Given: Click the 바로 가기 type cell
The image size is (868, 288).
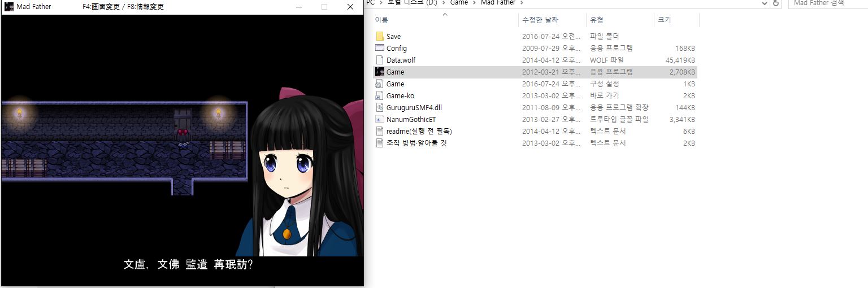Looking at the screenshot, I should 605,95.
